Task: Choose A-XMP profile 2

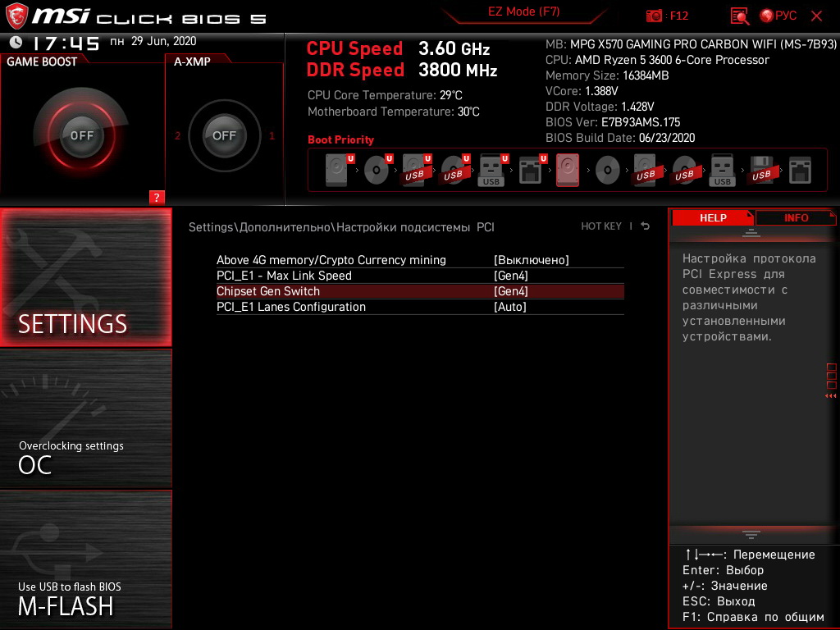Action: pyautogui.click(x=177, y=135)
